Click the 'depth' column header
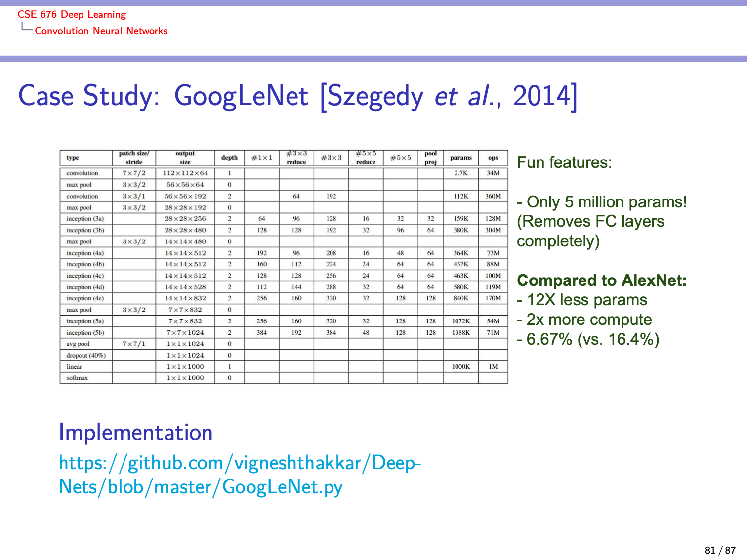The height and width of the screenshot is (560, 747). [229, 158]
